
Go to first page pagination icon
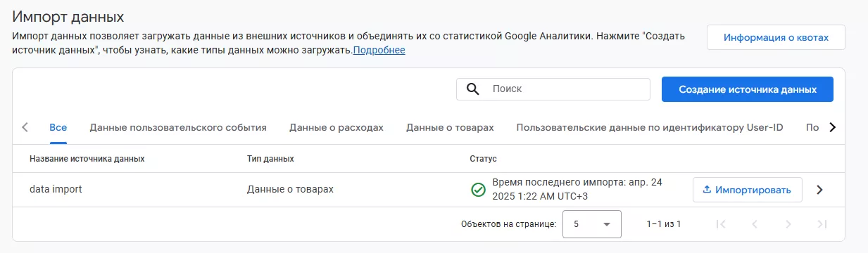tap(720, 224)
